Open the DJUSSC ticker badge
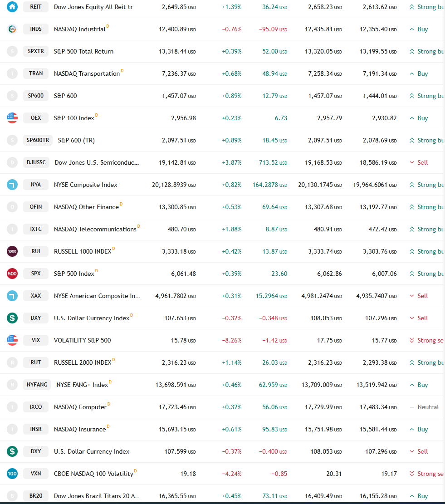Viewport: 445px width, 504px height. pyautogui.click(x=36, y=162)
